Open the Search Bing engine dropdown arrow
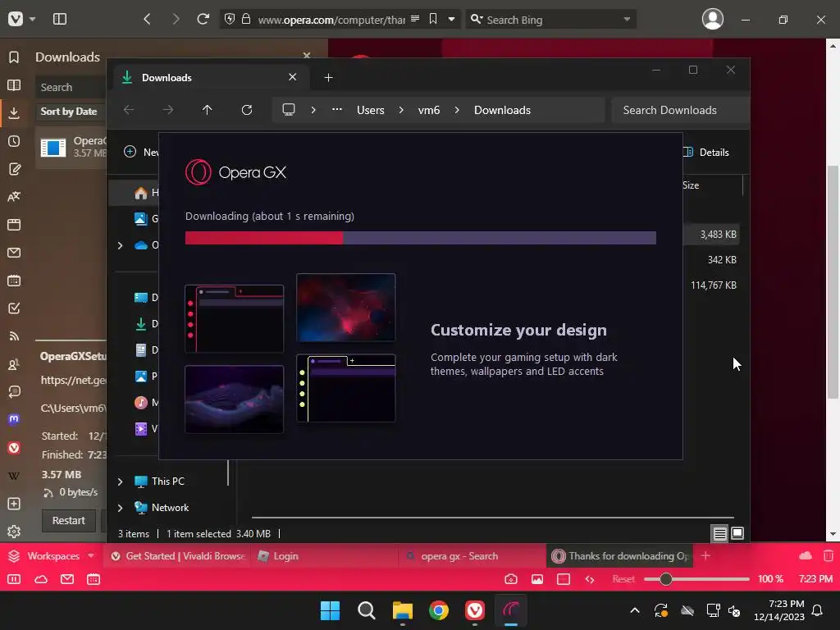Screen dimensions: 840x630 (627, 20)
